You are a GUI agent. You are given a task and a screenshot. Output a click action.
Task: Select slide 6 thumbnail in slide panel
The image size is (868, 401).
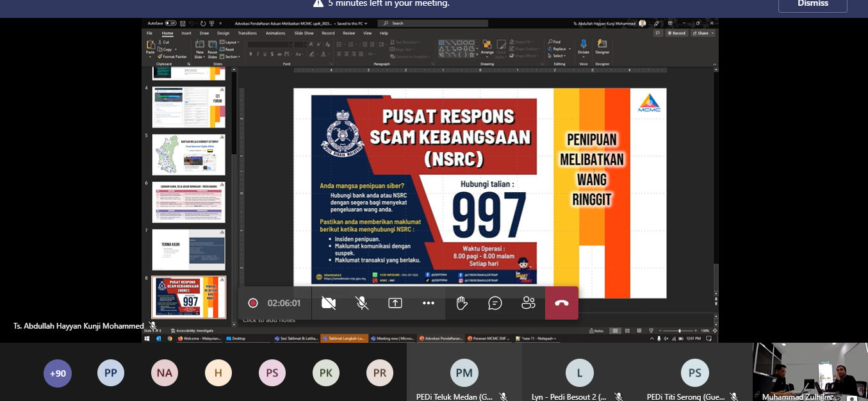pyautogui.click(x=188, y=202)
